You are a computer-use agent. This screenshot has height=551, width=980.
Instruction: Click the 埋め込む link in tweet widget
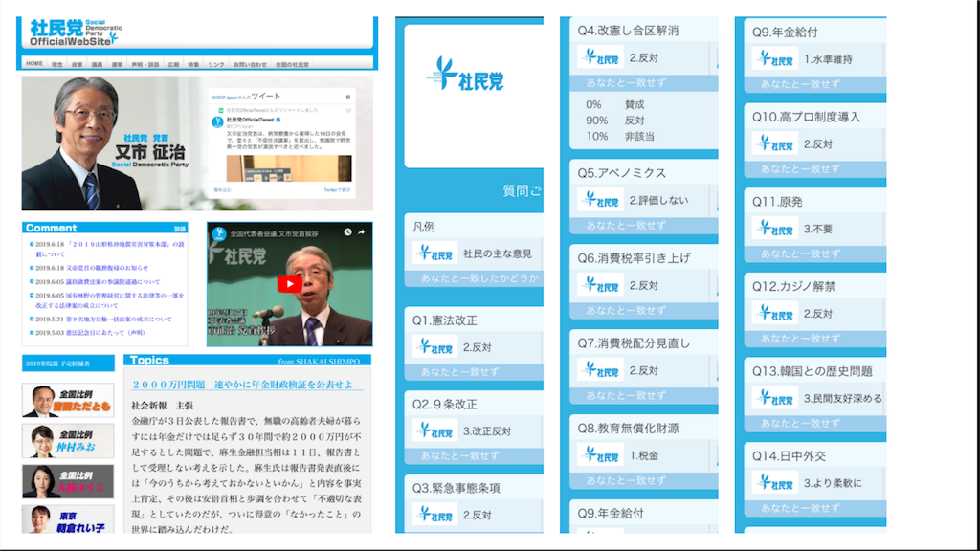click(222, 190)
